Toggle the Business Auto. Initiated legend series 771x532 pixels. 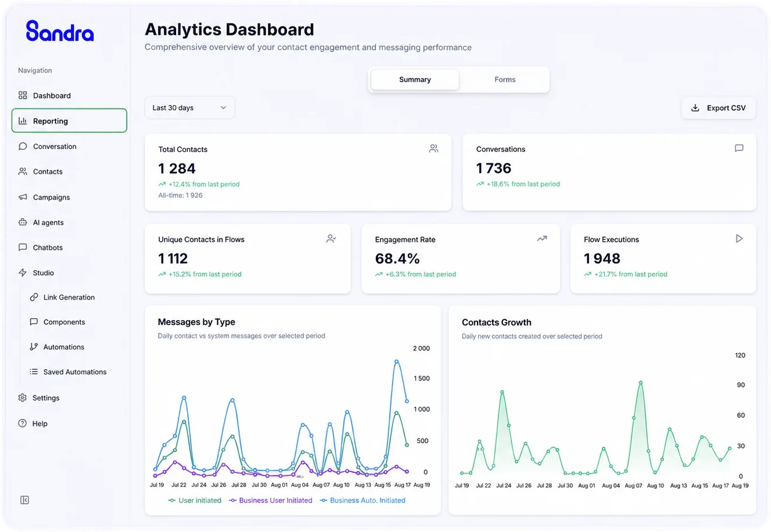click(363, 500)
